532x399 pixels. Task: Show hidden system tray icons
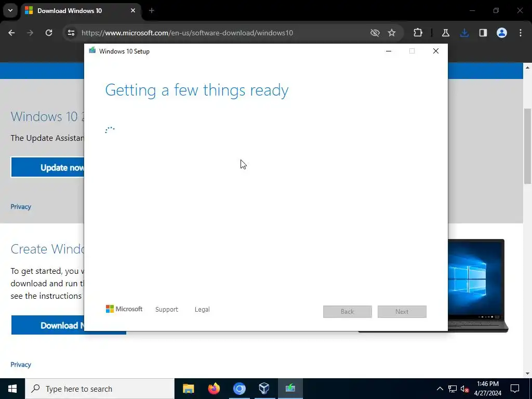click(440, 389)
